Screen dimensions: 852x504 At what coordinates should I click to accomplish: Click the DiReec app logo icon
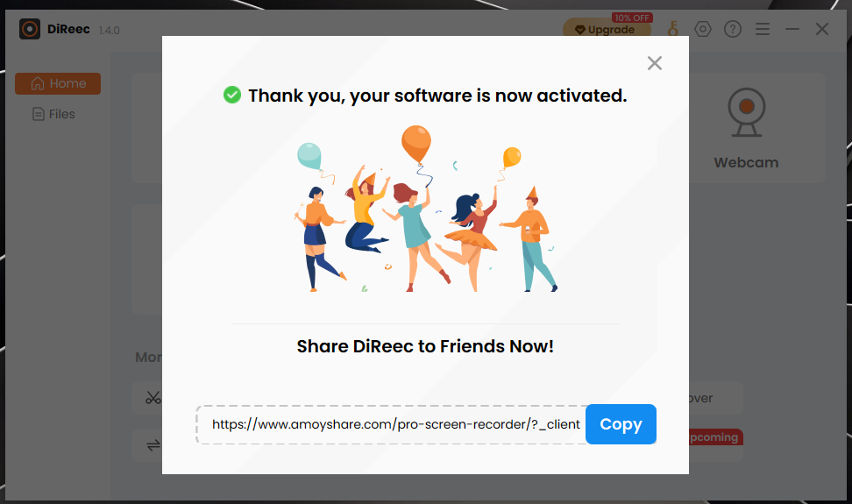pyautogui.click(x=30, y=29)
